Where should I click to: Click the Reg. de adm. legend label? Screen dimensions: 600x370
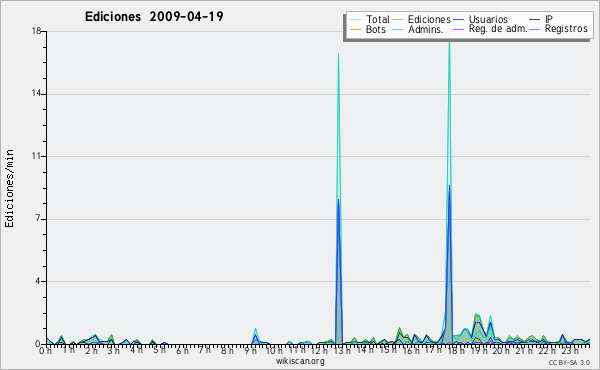coord(498,29)
